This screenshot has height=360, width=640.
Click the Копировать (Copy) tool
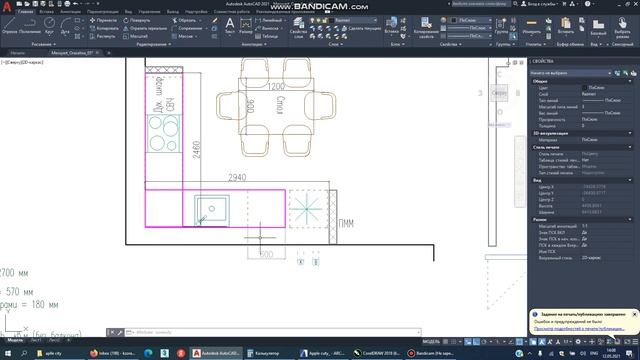pos(104,28)
